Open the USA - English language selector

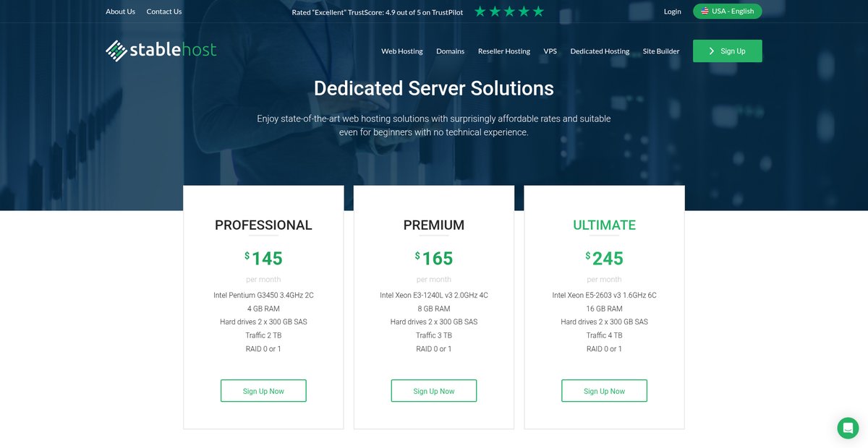coord(727,11)
